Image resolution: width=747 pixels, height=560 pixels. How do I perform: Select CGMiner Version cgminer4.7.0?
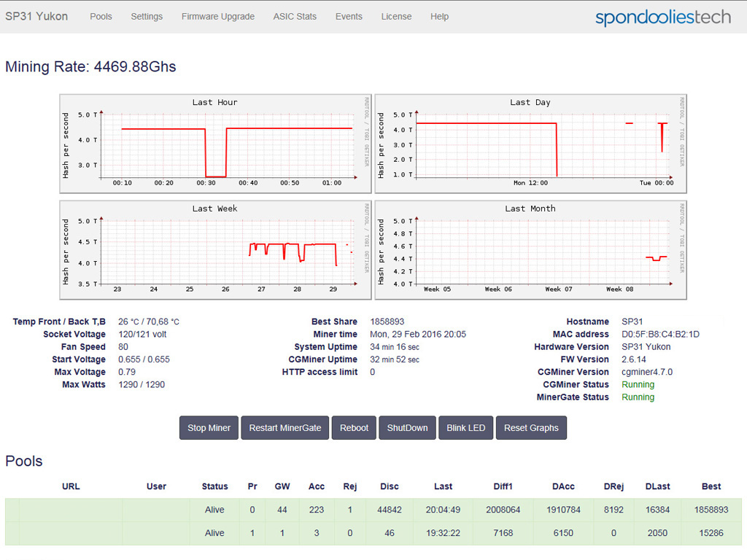pos(647,372)
